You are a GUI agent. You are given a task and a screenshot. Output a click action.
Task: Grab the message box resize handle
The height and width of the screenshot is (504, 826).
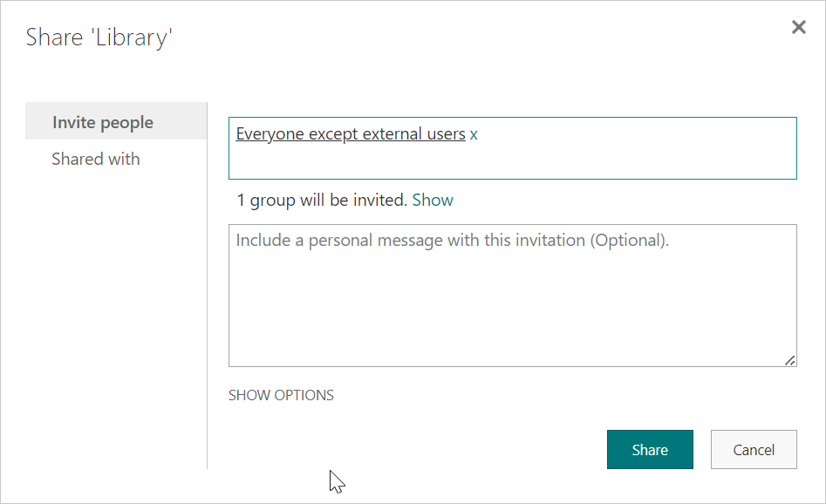[x=789, y=360]
